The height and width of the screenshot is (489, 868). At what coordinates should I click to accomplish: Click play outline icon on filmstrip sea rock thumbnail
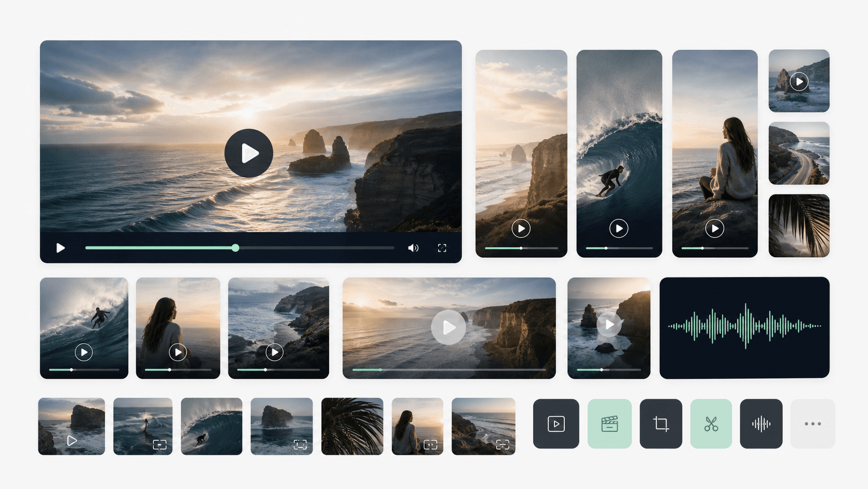[72, 441]
